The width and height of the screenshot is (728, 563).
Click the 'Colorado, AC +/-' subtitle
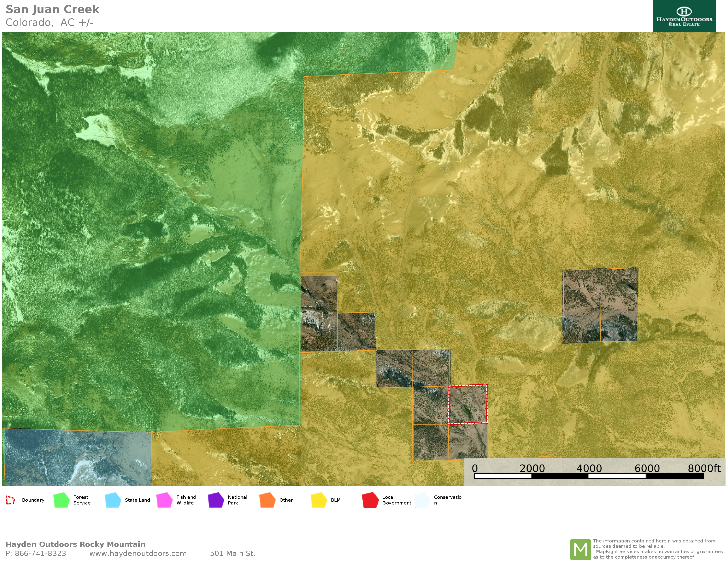[49, 22]
